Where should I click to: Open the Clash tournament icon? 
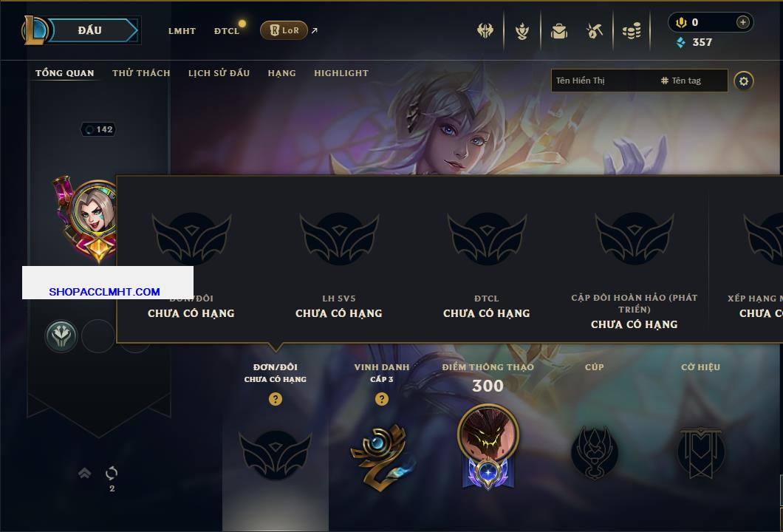(485, 31)
